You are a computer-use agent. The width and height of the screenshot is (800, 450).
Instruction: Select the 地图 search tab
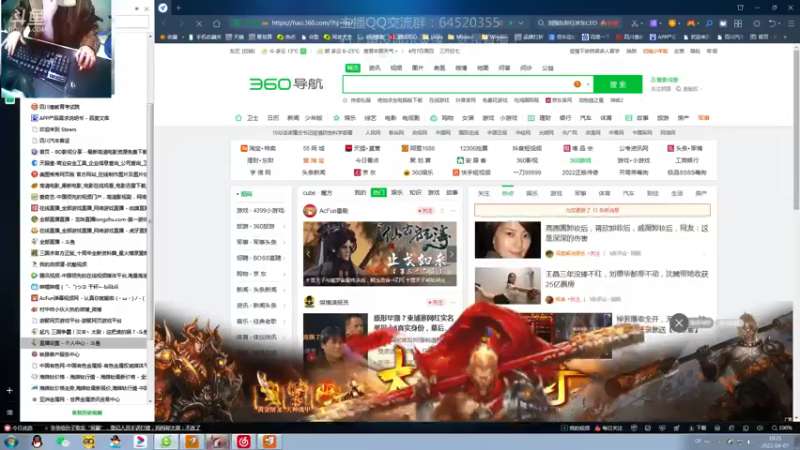[483, 68]
